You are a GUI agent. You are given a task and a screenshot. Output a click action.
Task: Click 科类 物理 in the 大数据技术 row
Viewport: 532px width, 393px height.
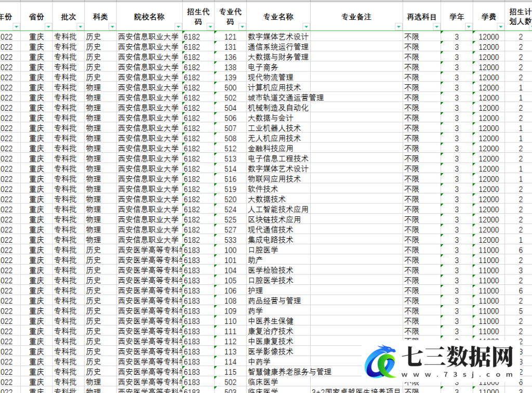point(100,199)
